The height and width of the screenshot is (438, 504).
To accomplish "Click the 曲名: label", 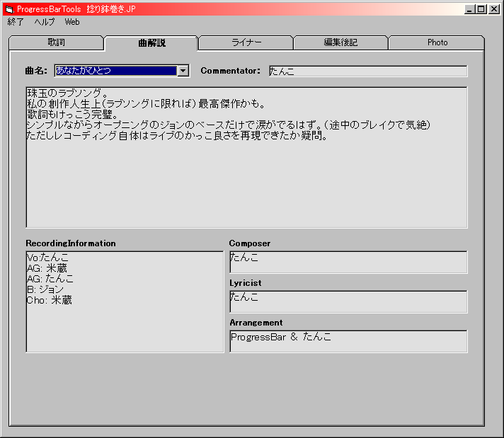I will (36, 71).
